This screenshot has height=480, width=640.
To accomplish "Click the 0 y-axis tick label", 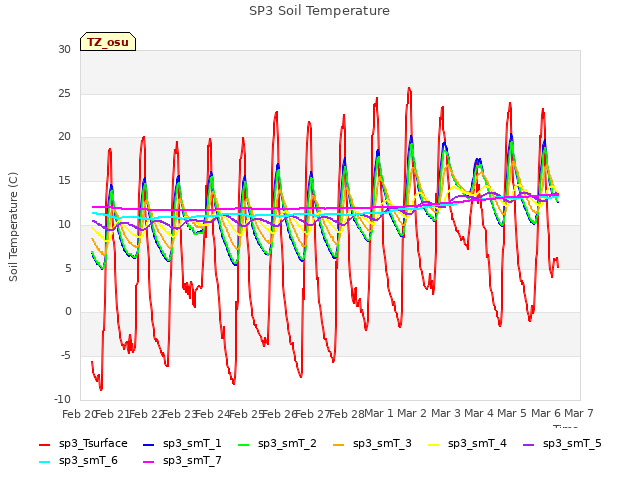I will [68, 312].
